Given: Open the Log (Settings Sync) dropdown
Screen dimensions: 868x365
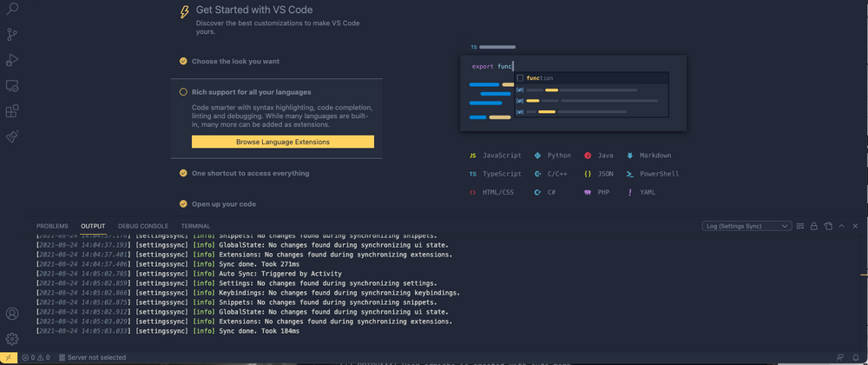Looking at the screenshot, I should coord(746,226).
